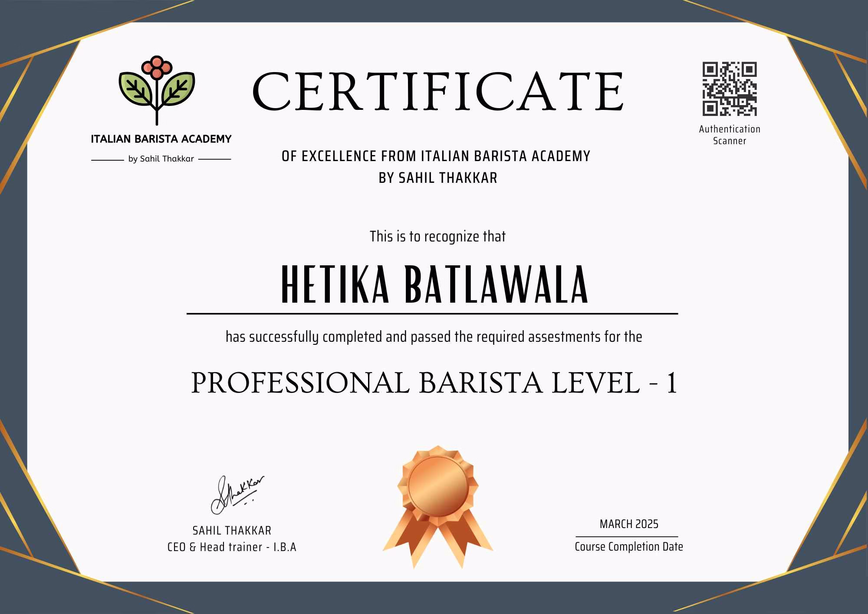Click the 'has successfully completed' sentence
868x614 pixels.
[x=434, y=337]
